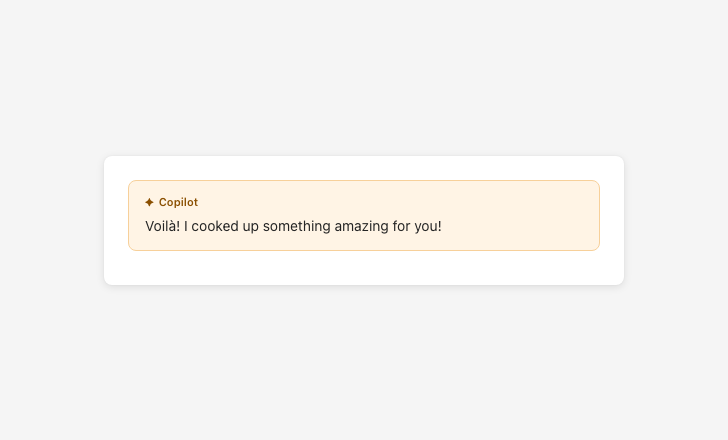Click white card margin above the orange bubble

(364, 168)
